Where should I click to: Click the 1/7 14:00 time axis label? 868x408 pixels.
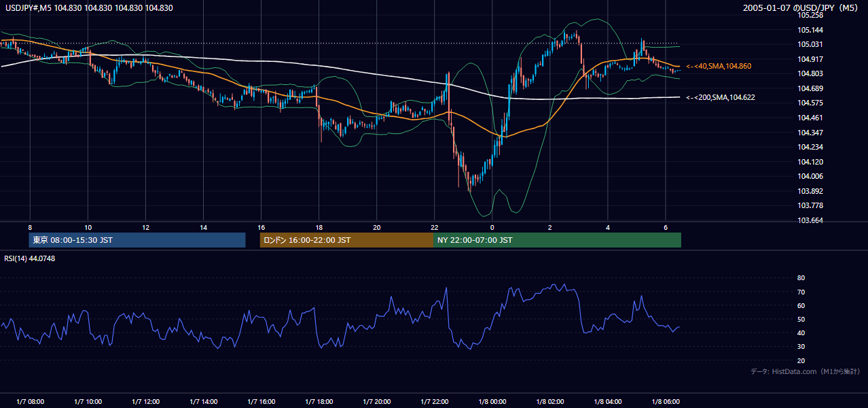coord(203,401)
